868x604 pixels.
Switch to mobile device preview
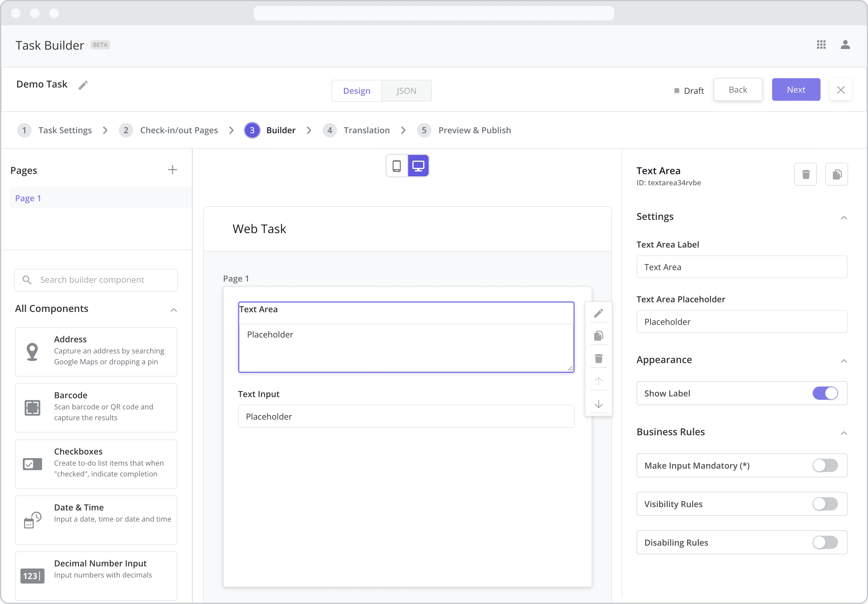point(396,166)
